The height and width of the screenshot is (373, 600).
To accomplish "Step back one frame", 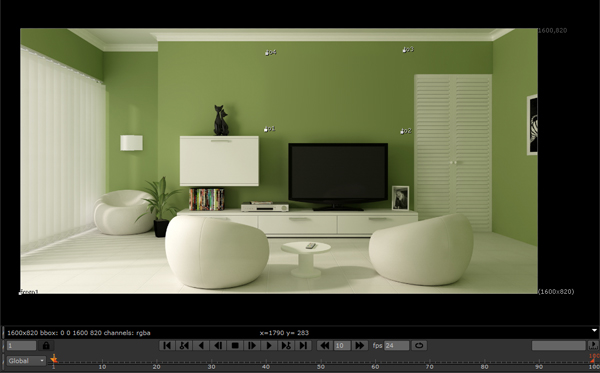I will point(218,345).
